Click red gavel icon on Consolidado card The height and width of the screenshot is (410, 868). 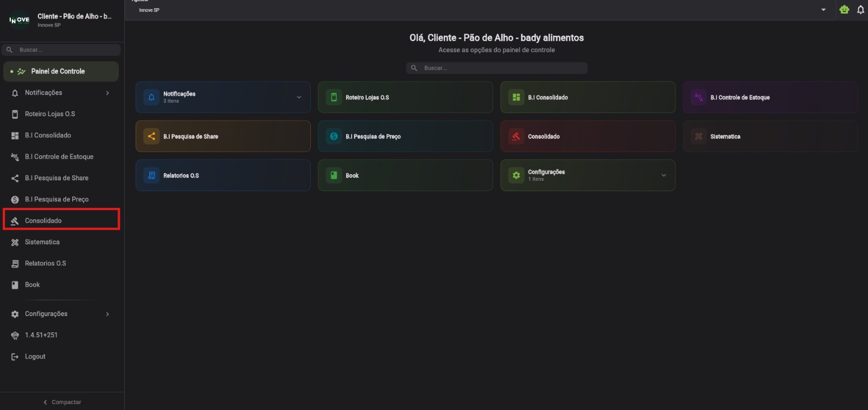point(516,136)
